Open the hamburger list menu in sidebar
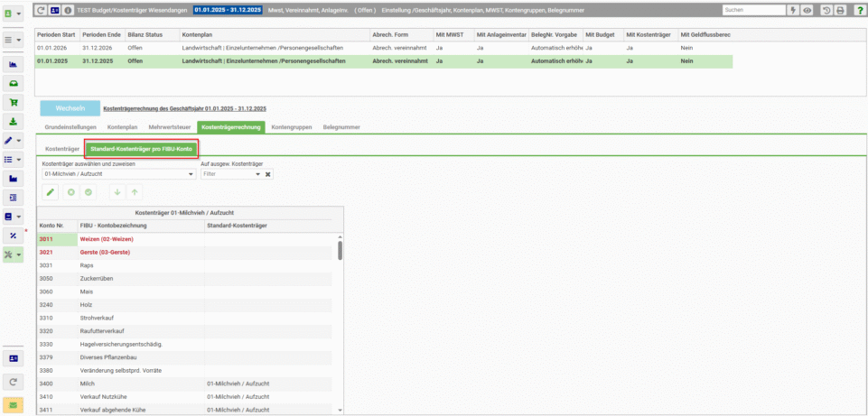Viewport: 868px width, 416px height. click(x=14, y=41)
